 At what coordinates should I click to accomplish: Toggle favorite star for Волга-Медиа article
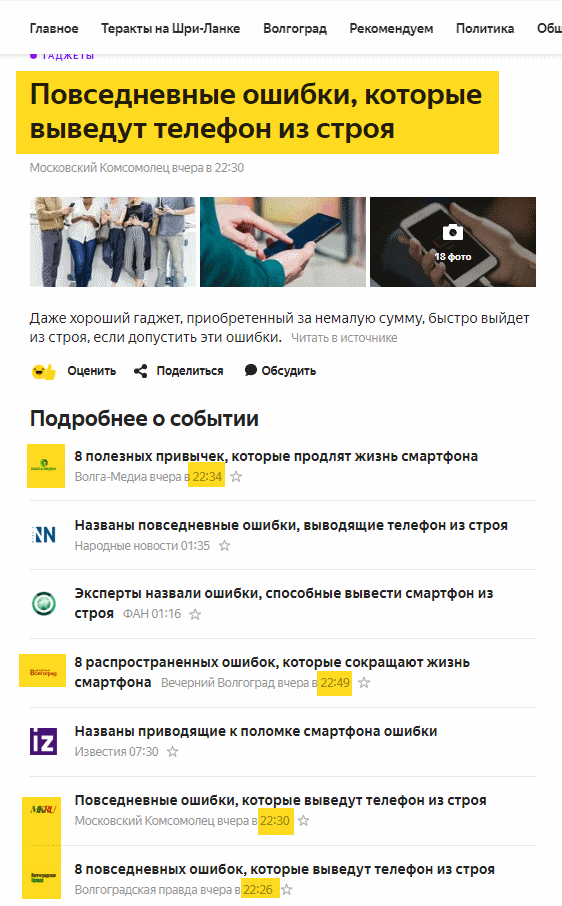point(236,477)
